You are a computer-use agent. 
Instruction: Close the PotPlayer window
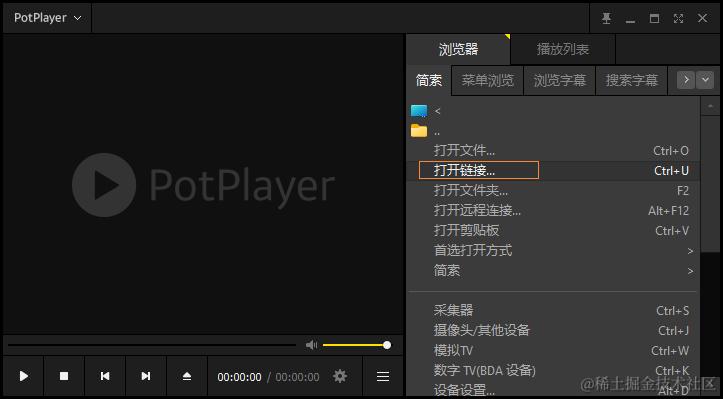pos(702,18)
